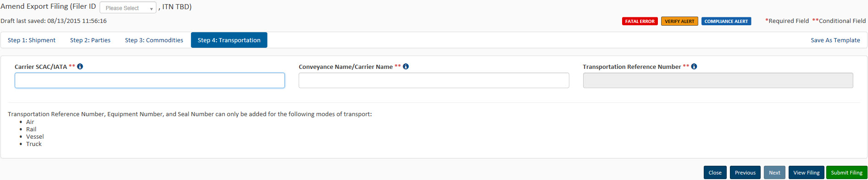Image resolution: width=868 pixels, height=180 pixels.
Task: Click info icon beside Transportation Reference Number
Action: point(694,67)
